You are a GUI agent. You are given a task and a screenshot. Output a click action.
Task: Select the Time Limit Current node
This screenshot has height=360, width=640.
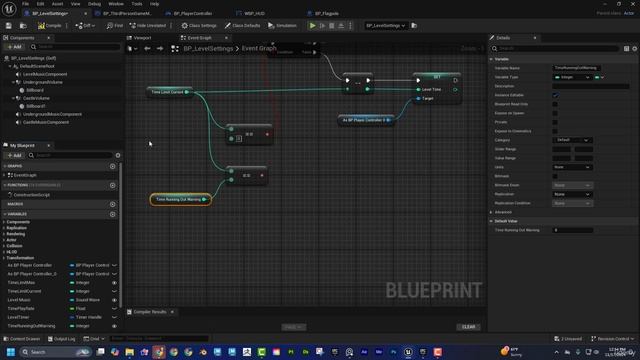[x=169, y=92]
